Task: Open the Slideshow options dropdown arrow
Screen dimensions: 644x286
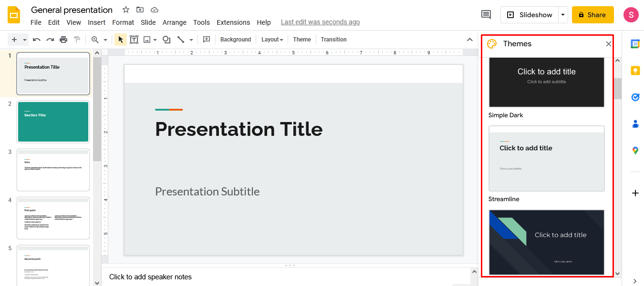Action: pyautogui.click(x=563, y=14)
